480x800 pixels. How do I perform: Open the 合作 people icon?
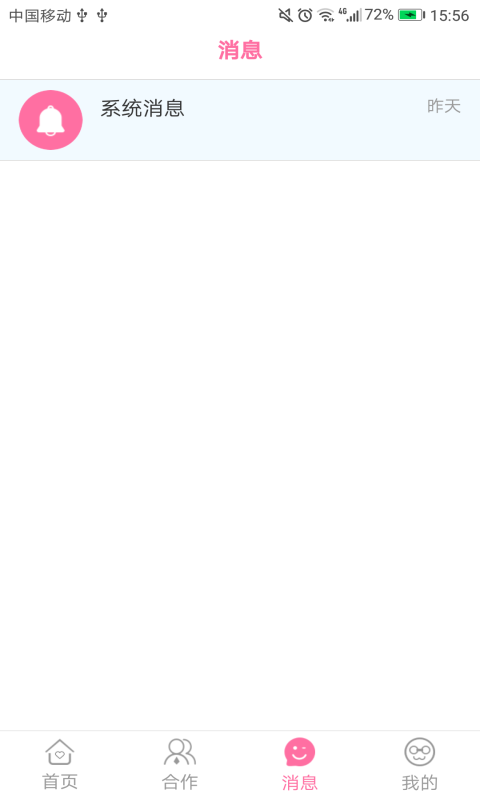[180, 752]
